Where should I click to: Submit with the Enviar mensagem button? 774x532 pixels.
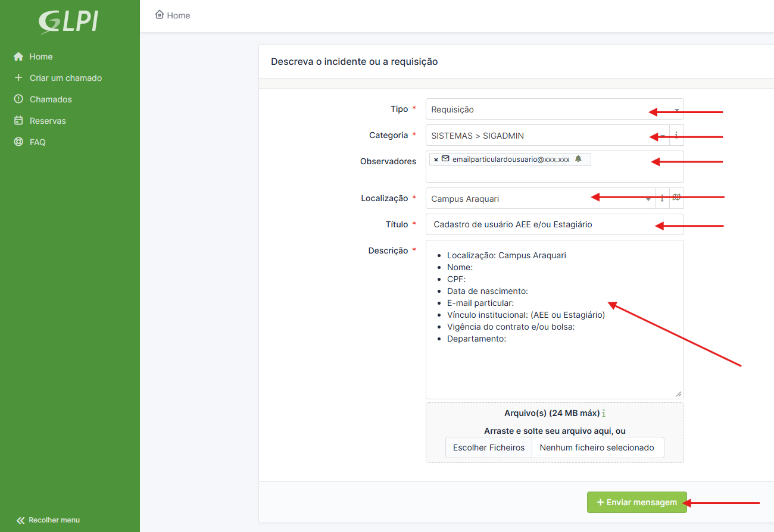pos(636,502)
